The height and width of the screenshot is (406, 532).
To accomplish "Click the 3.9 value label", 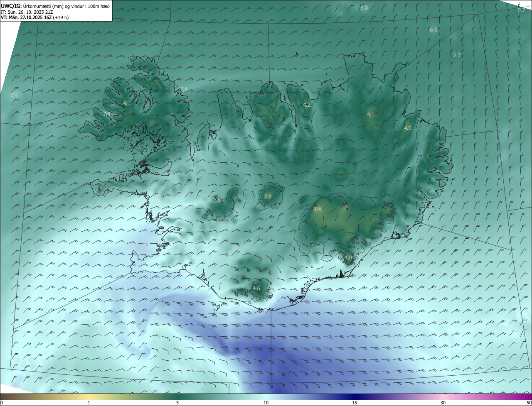I will click(x=268, y=197).
